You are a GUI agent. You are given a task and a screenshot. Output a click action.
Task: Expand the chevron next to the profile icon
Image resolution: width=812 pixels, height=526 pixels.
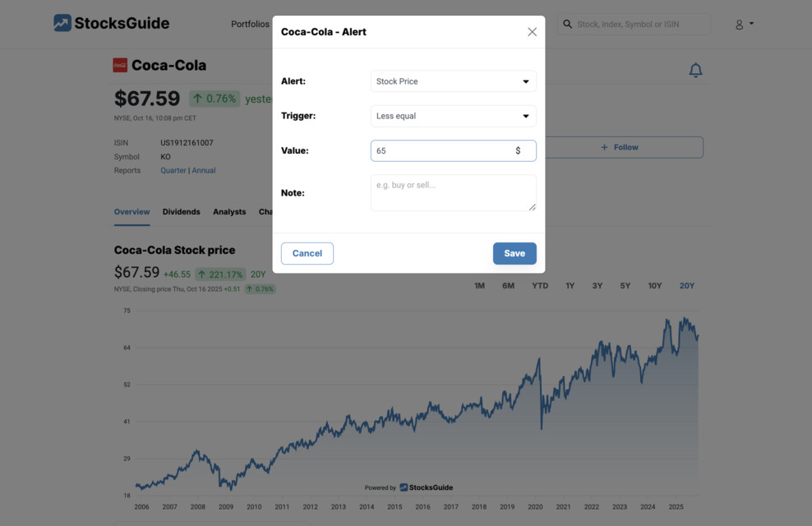click(751, 24)
